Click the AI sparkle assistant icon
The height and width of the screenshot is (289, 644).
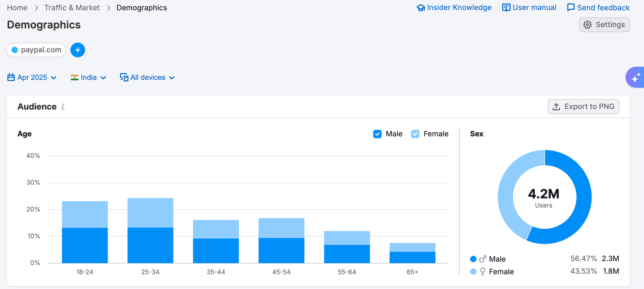(636, 77)
